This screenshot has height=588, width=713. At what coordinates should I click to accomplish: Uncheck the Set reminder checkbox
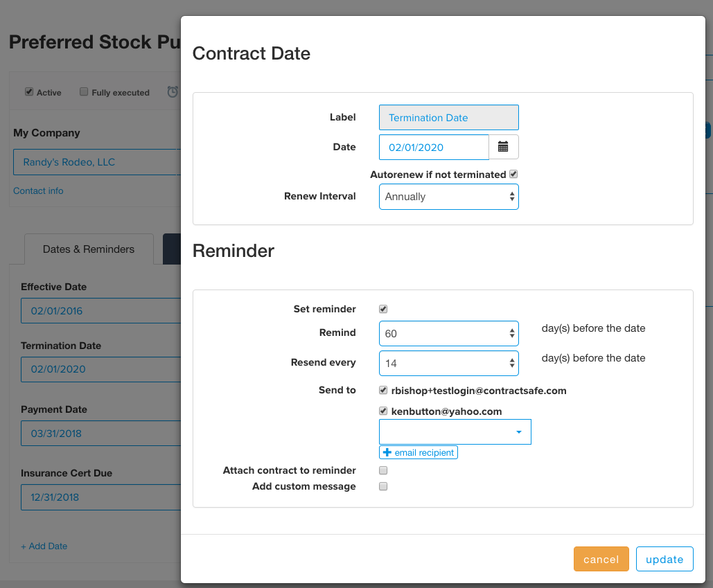(x=382, y=308)
